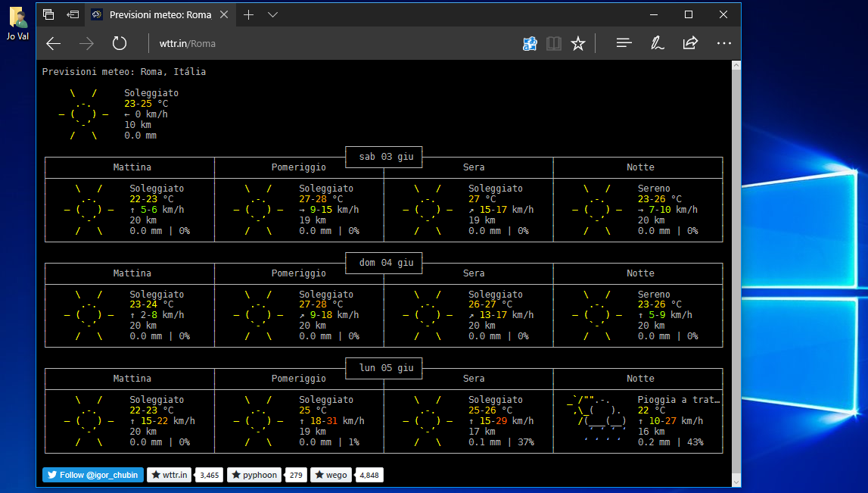Close the Previsioni meteo: Roma tab

coord(224,14)
